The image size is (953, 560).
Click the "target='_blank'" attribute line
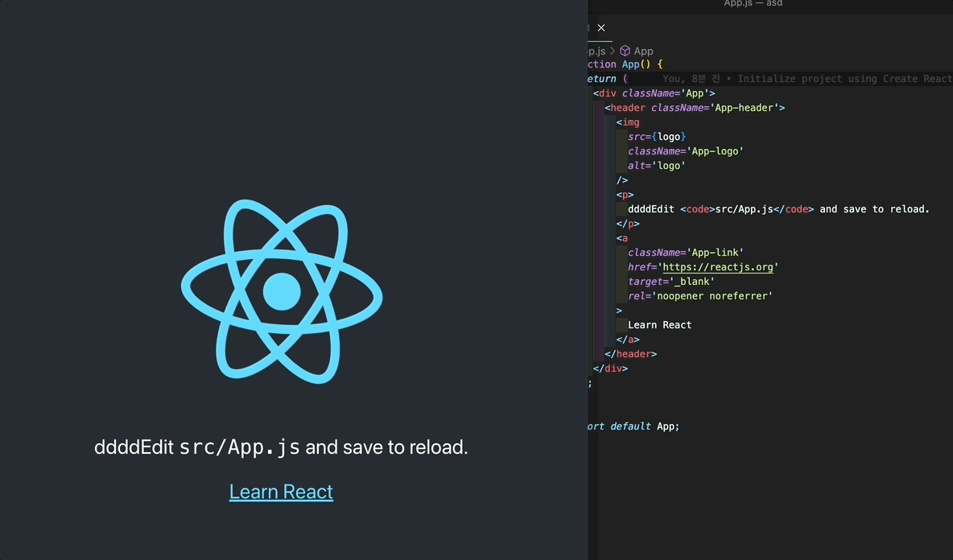point(671,282)
